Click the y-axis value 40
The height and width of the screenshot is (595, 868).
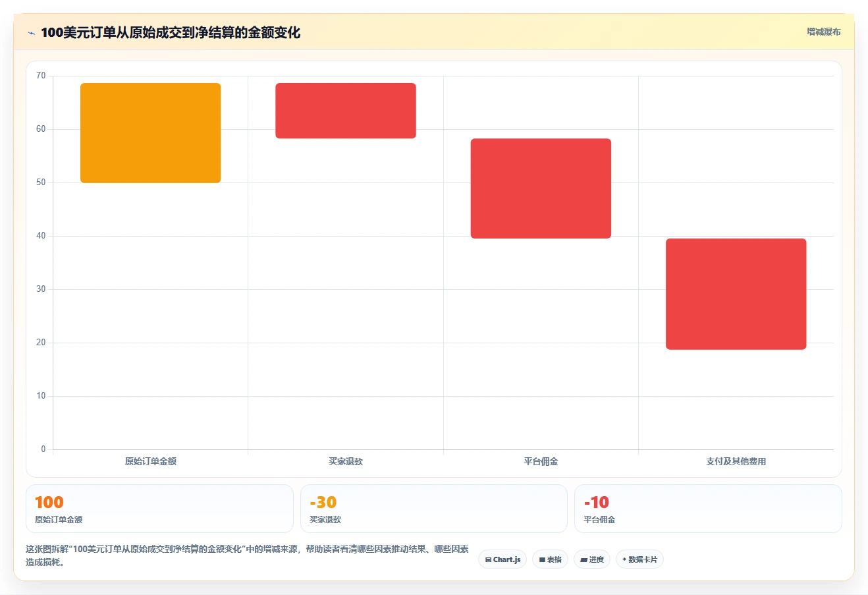41,236
